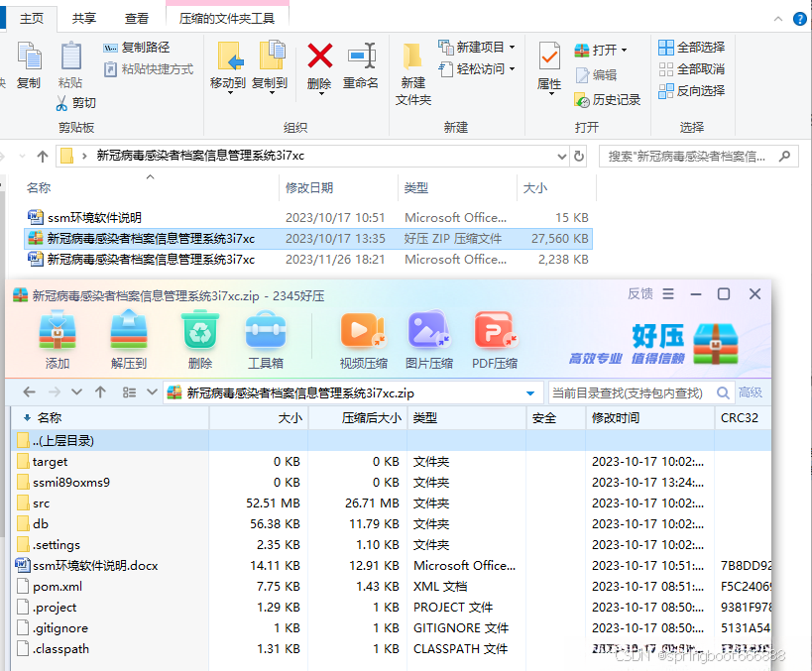812x671 pixels.
Task: Select parent directory row in HaoZip
Action: pos(391,441)
